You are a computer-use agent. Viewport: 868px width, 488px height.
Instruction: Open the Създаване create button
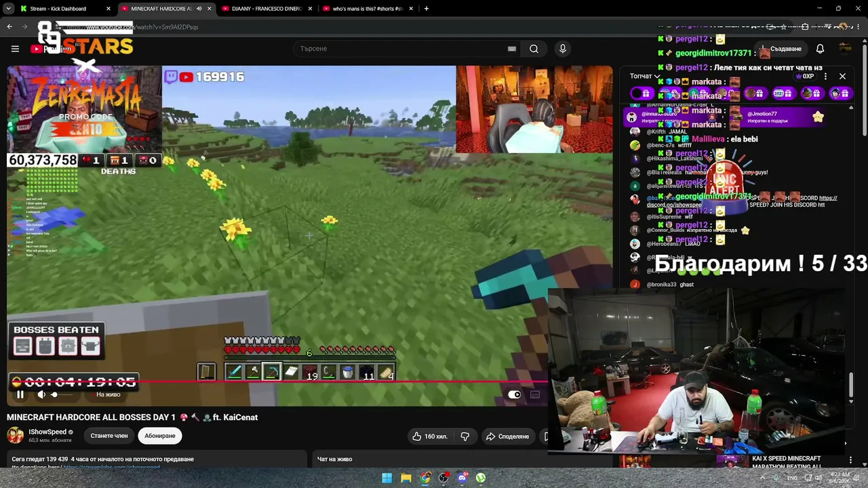(783, 49)
